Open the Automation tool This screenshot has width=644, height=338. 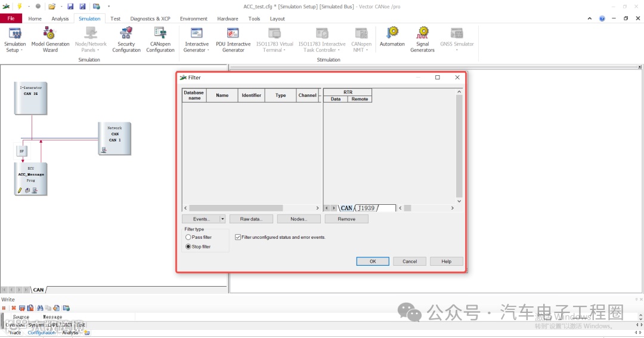click(392, 37)
